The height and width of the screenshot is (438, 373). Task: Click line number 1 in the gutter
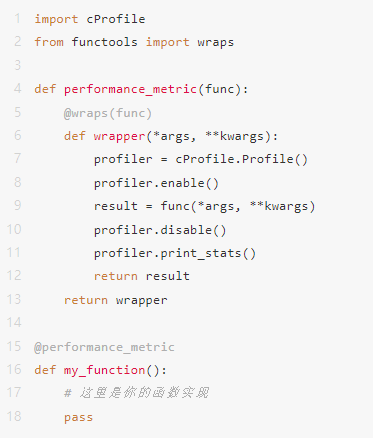18,18
